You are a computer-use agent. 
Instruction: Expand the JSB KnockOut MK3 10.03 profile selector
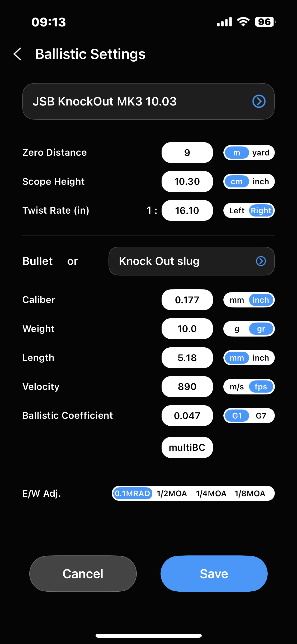tap(148, 102)
